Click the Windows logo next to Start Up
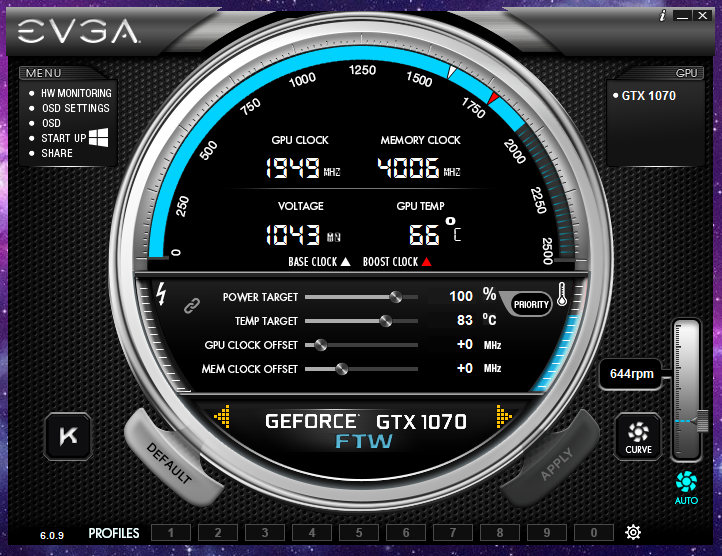The image size is (722, 556). [99, 138]
